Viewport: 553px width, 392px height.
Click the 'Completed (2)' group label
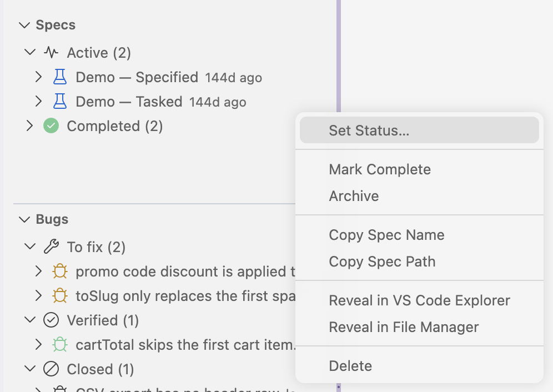coord(115,126)
